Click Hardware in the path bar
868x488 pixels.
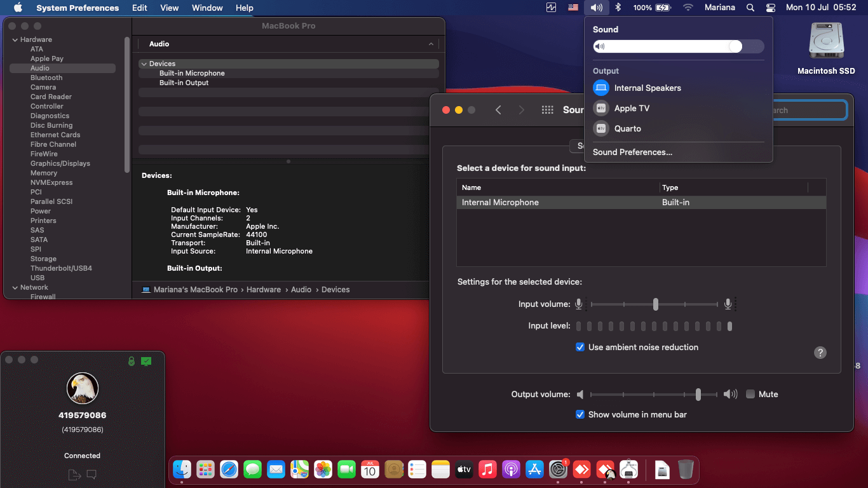(x=264, y=289)
